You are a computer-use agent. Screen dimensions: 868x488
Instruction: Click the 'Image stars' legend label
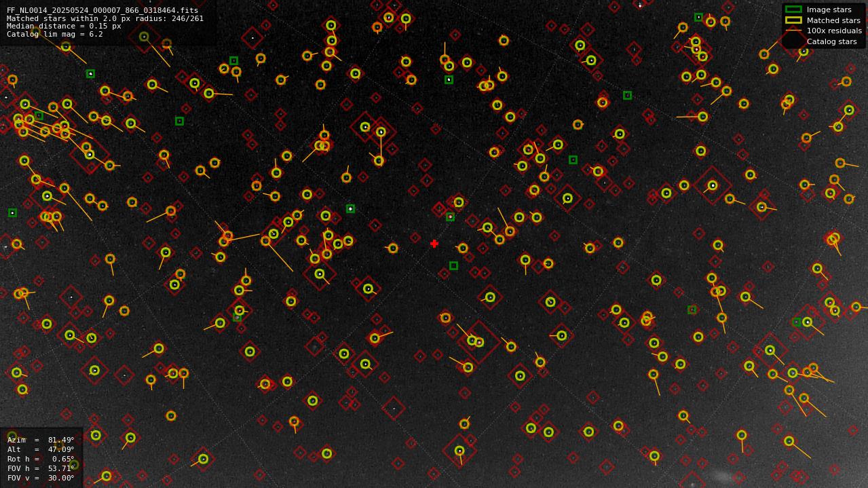(x=829, y=10)
